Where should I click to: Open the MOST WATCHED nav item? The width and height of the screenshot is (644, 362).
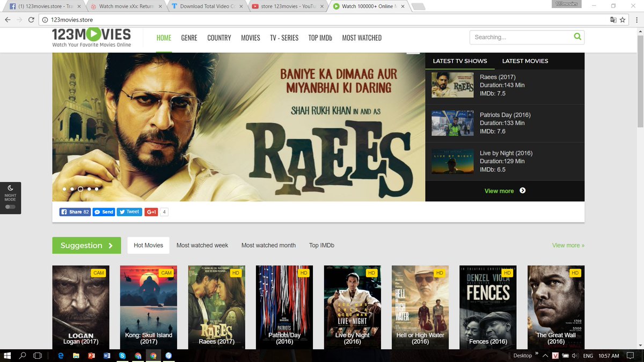pos(362,38)
